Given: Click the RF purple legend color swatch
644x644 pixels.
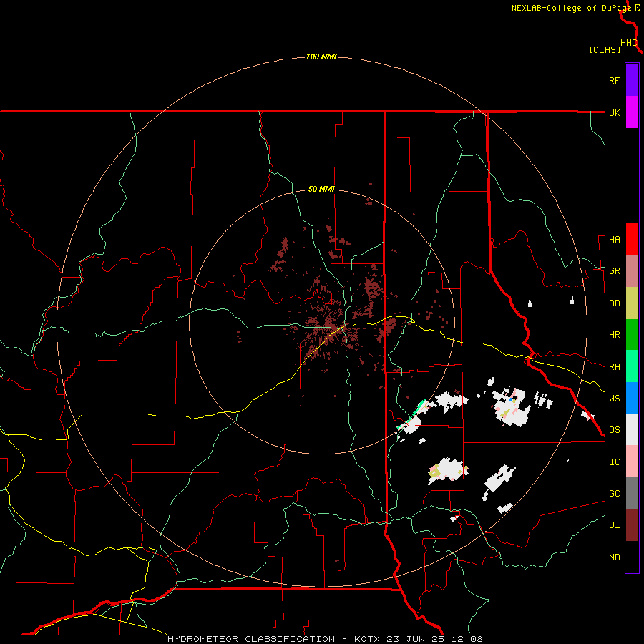Looking at the screenshot, I should point(632,80).
